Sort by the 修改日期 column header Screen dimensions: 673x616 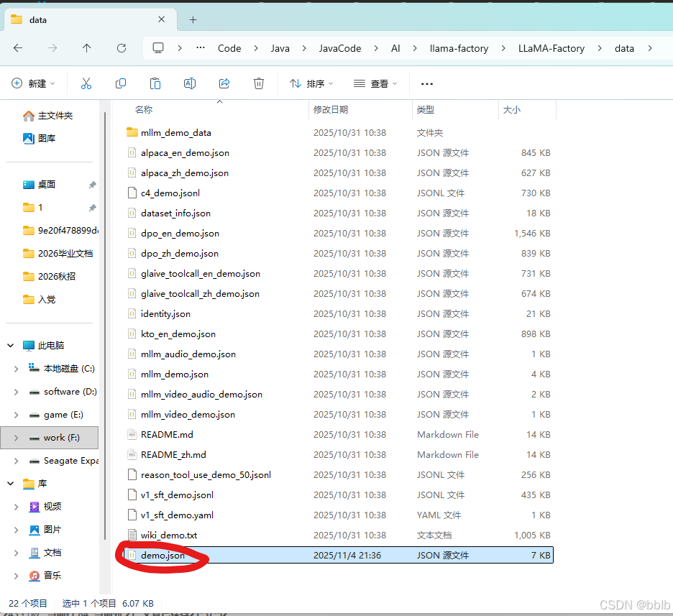331,110
